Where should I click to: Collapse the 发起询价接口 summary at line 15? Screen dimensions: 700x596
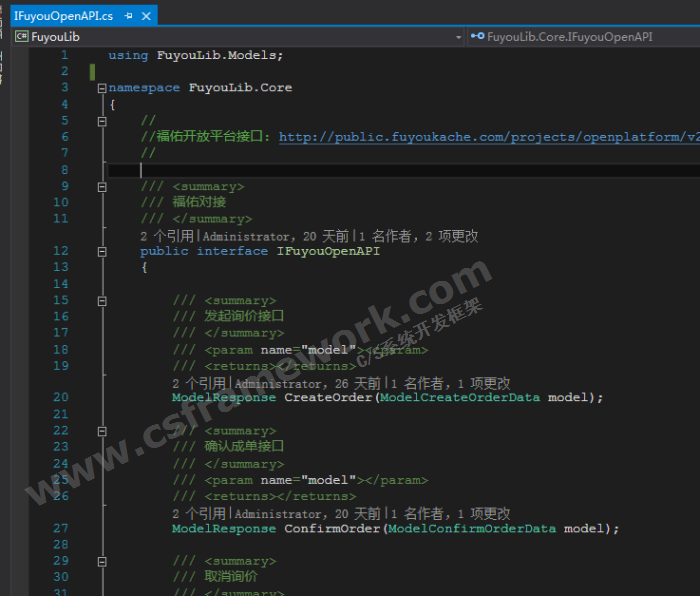coord(101,300)
